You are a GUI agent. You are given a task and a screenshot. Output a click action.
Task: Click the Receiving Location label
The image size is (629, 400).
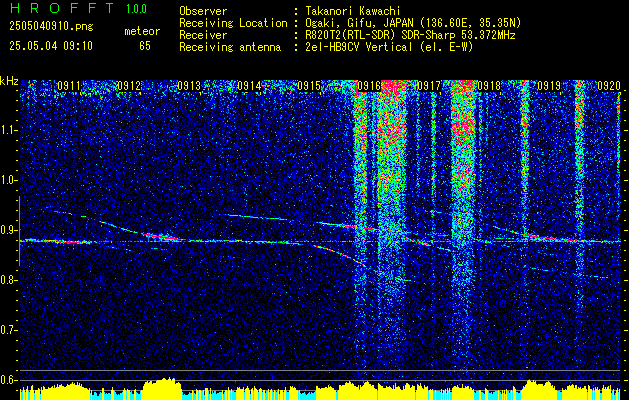point(233,23)
